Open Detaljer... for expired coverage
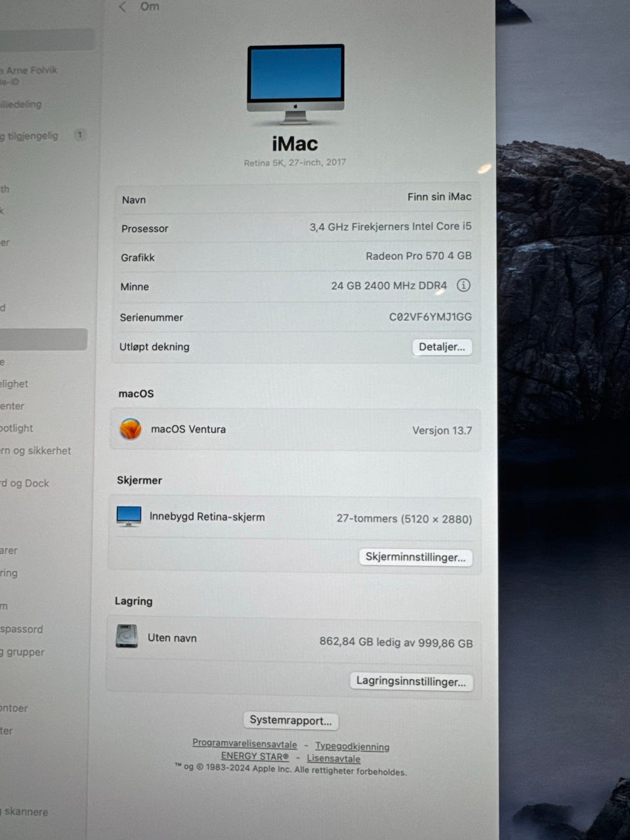This screenshot has height=840, width=630. (x=442, y=347)
